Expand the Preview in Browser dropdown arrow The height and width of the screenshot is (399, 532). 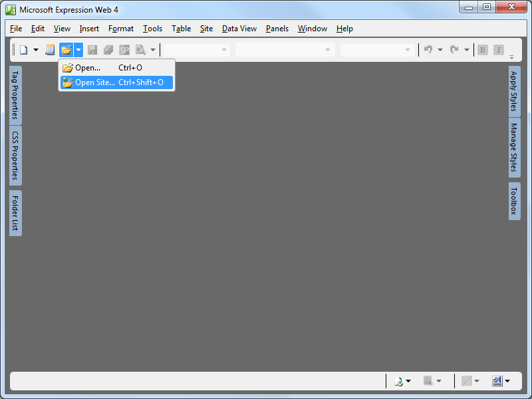coord(153,50)
